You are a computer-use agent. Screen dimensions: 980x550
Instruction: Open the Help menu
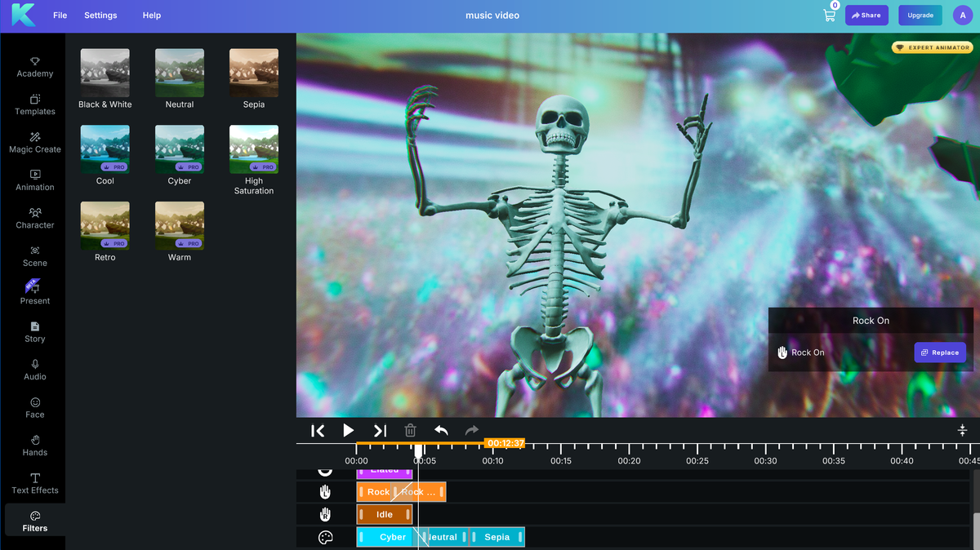coord(151,15)
